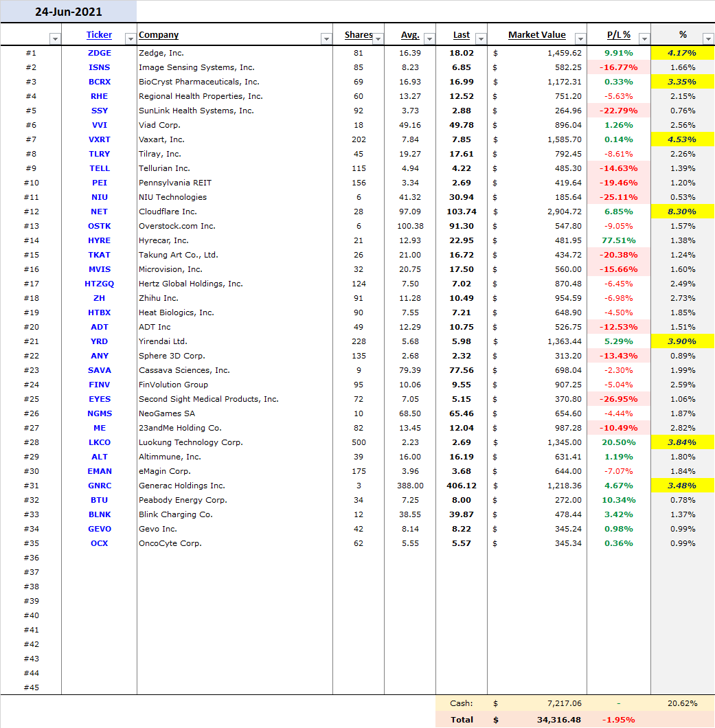Open the filter arrow of the last % column

pos(709,38)
